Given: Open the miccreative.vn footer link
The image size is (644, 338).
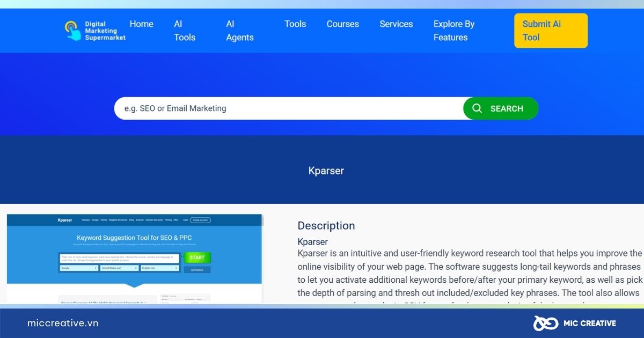Looking at the screenshot, I should (62, 323).
